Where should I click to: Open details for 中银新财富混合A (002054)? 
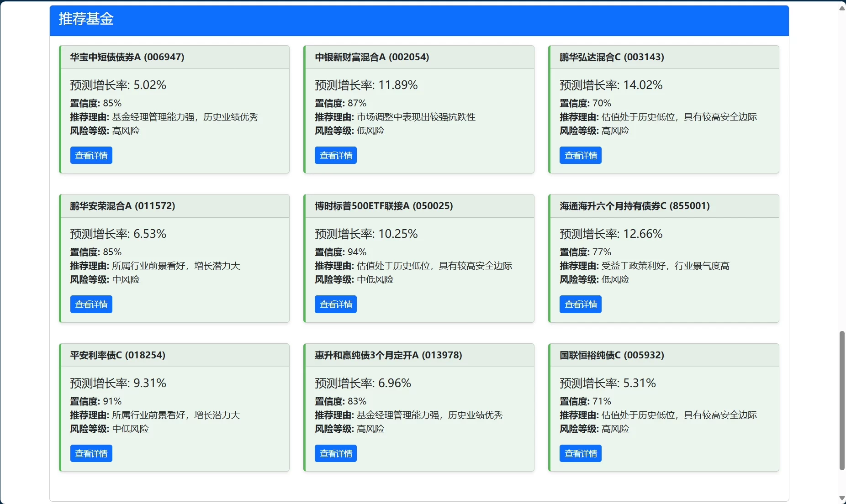336,155
